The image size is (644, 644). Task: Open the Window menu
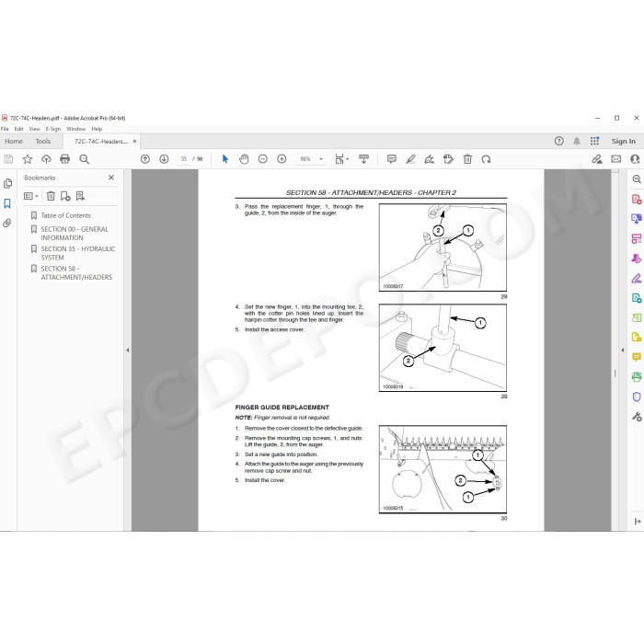[x=76, y=129]
